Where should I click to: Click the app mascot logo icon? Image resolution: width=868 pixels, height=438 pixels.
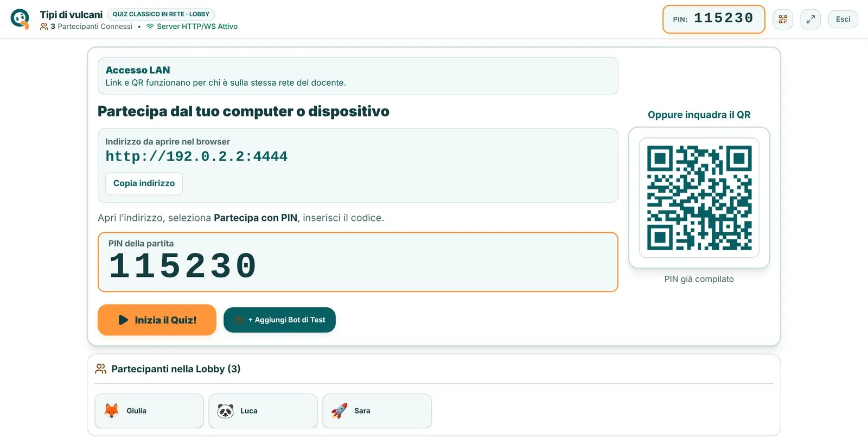20,19
